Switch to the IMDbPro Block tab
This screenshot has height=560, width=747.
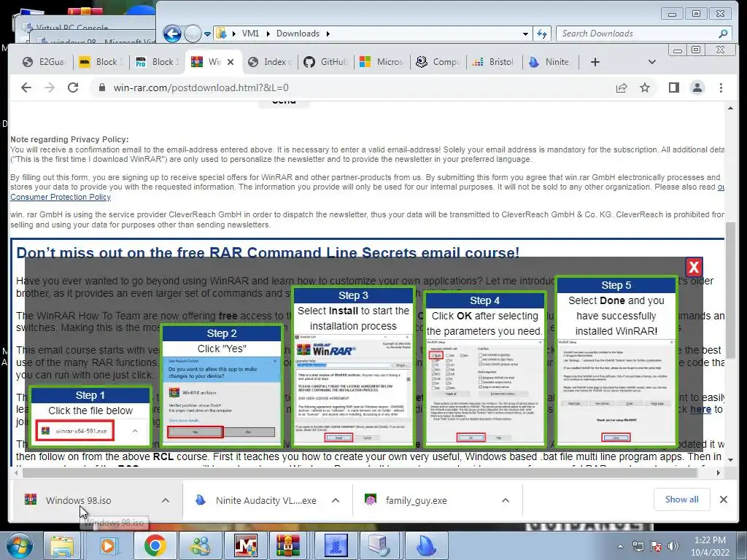[x=157, y=62]
